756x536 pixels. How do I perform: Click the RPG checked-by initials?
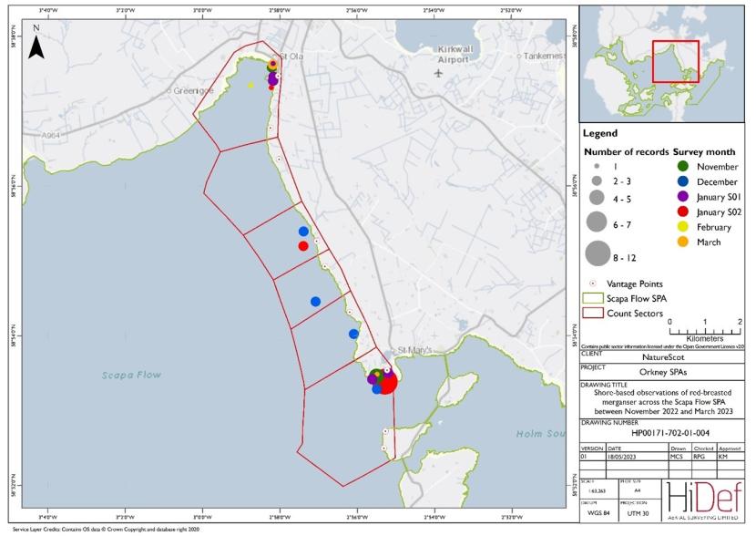coord(700,456)
